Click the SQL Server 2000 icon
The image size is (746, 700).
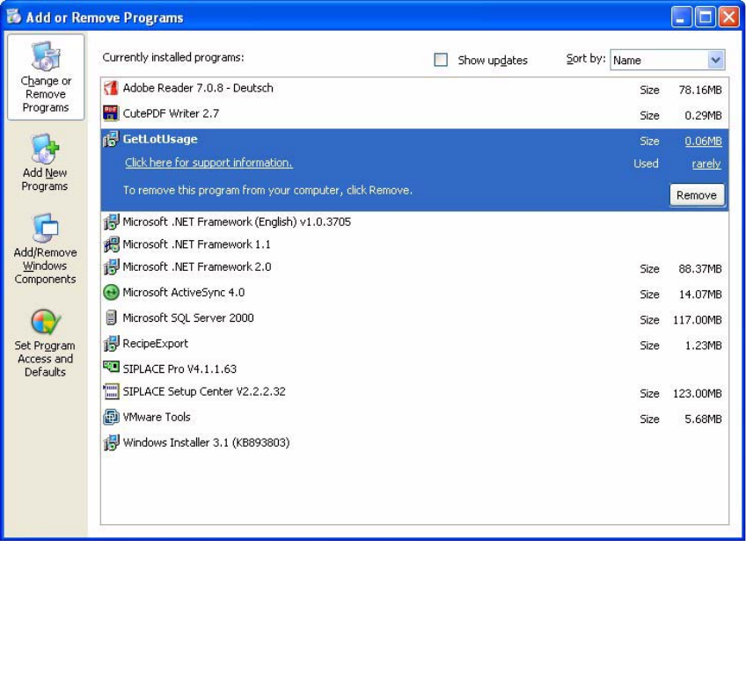click(111, 317)
